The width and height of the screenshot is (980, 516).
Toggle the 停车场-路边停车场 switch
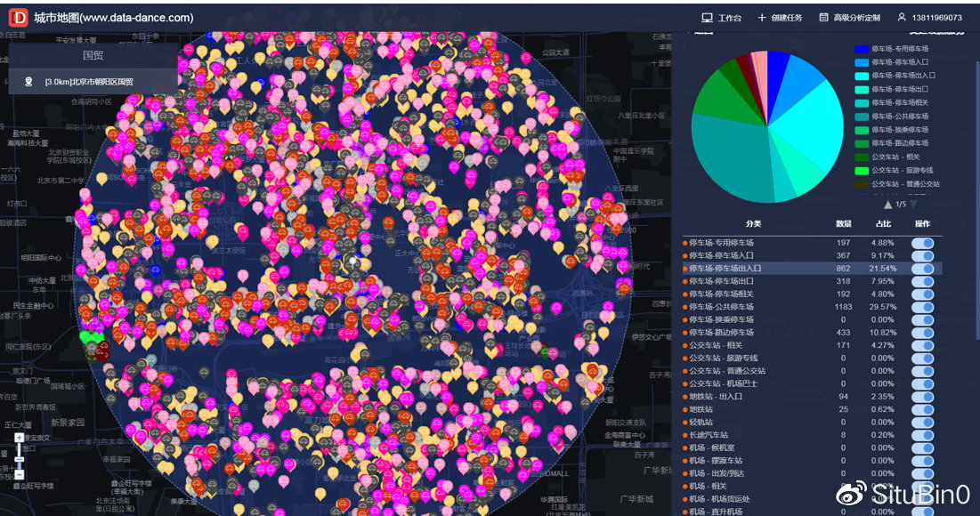922,333
